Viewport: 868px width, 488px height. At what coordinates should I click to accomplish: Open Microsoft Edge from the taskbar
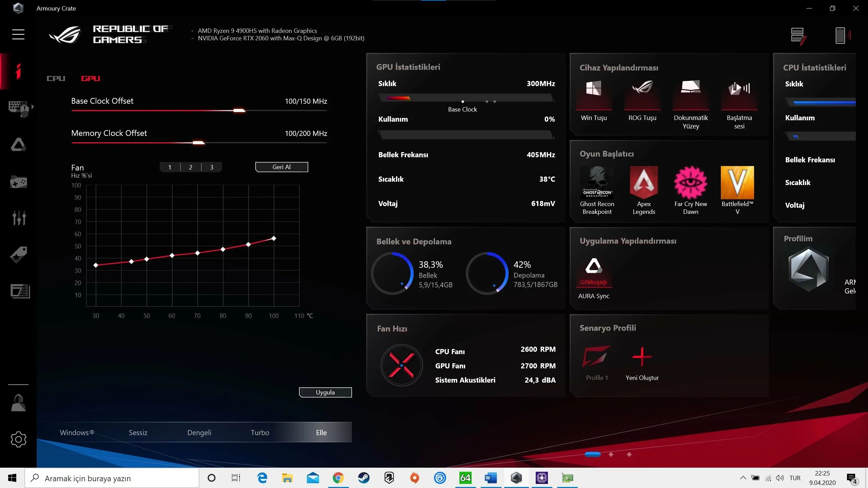[x=262, y=478]
